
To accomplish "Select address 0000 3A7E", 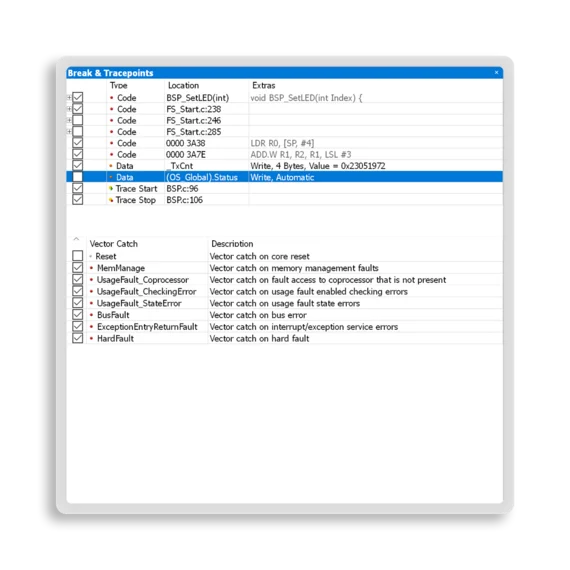I will (x=185, y=154).
